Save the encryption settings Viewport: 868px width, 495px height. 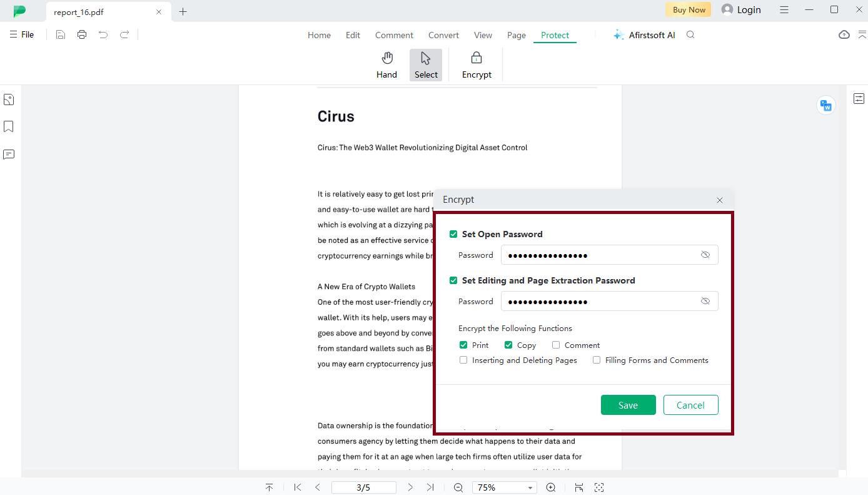click(628, 405)
